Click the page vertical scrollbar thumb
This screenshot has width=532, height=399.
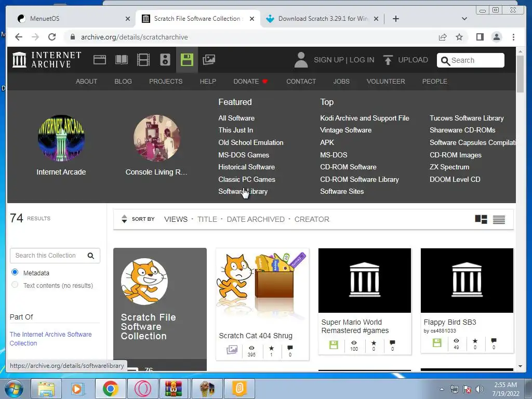point(520,73)
